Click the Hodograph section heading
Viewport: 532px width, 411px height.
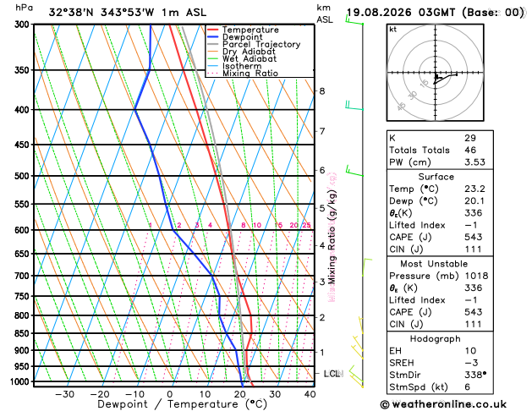(436, 339)
